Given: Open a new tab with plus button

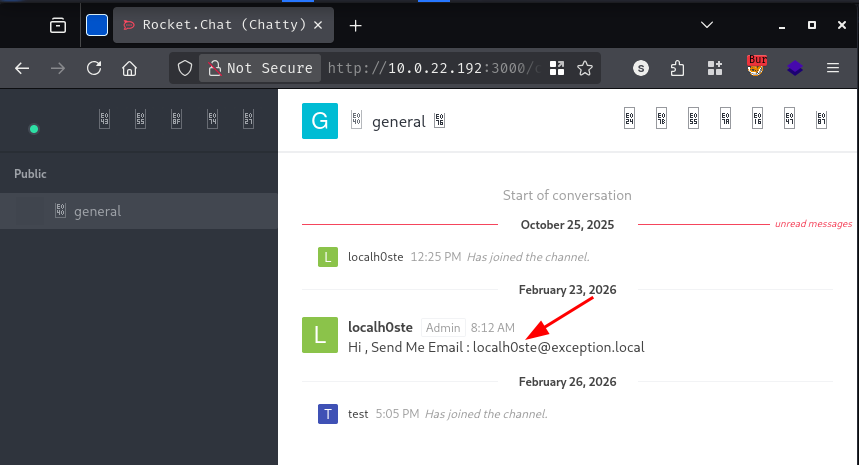Looking at the screenshot, I should point(355,25).
